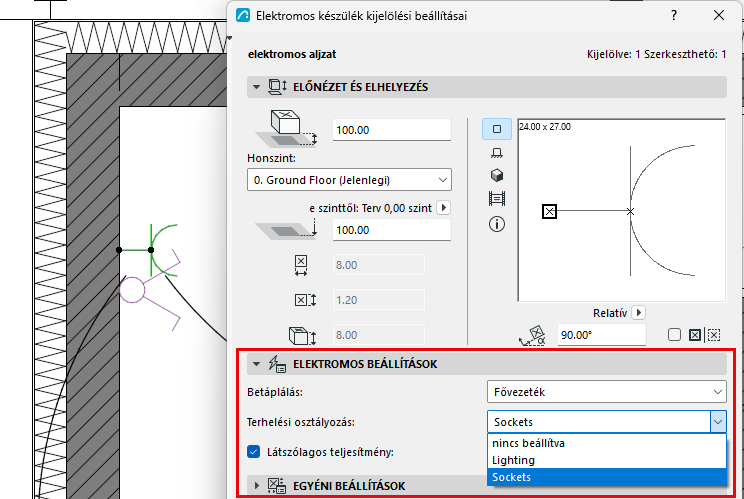Click the depth dimension icon
Image resolution: width=744 pixels, height=499 pixels.
[x=305, y=300]
